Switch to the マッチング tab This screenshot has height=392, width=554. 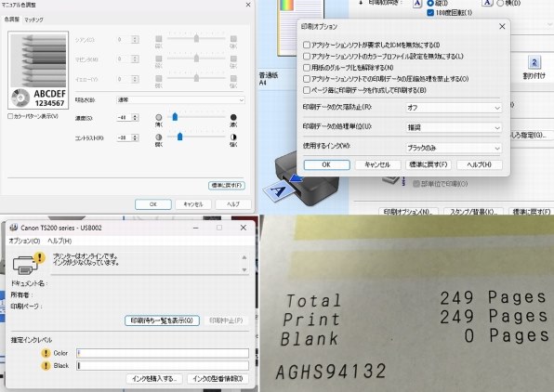[33, 20]
